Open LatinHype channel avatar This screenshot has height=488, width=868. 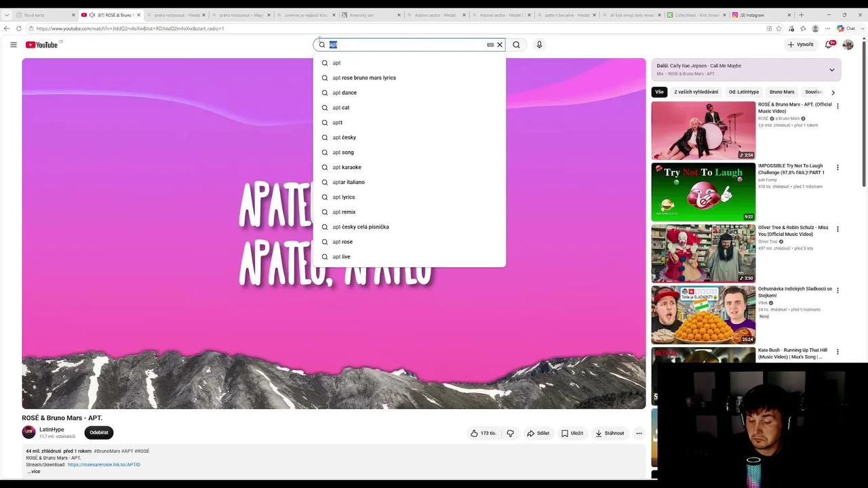tap(28, 432)
